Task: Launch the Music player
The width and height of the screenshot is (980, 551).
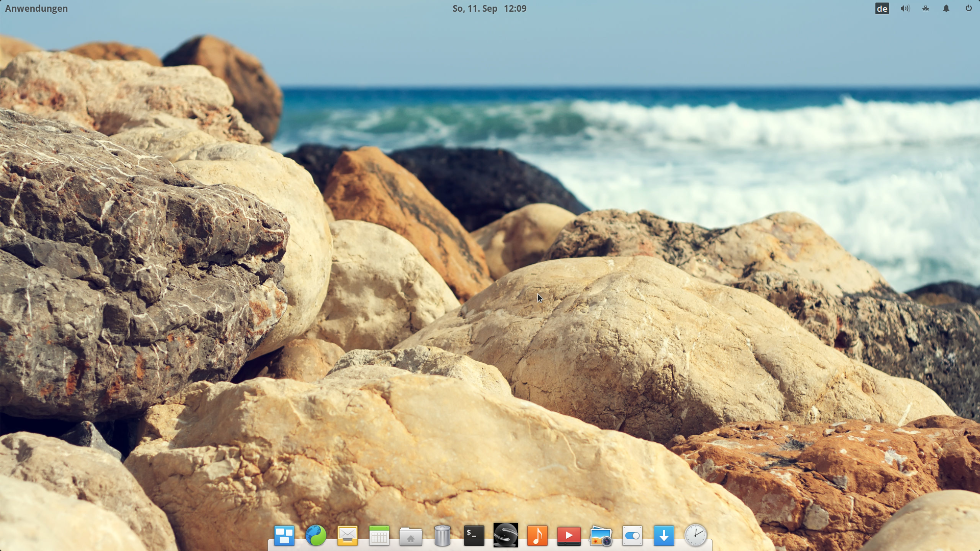Action: (x=537, y=536)
